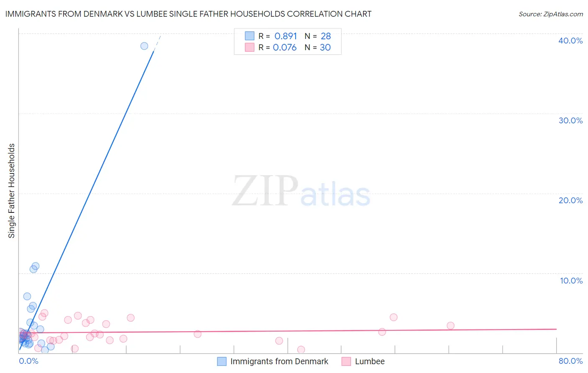Select the Immigrants from Denmark legend label

[279, 361]
